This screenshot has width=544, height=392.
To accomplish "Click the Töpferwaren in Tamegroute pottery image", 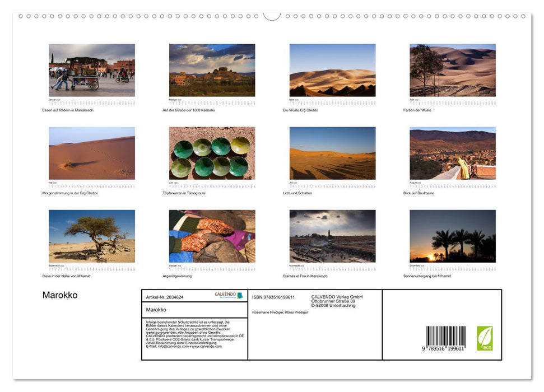I will [x=212, y=152].
